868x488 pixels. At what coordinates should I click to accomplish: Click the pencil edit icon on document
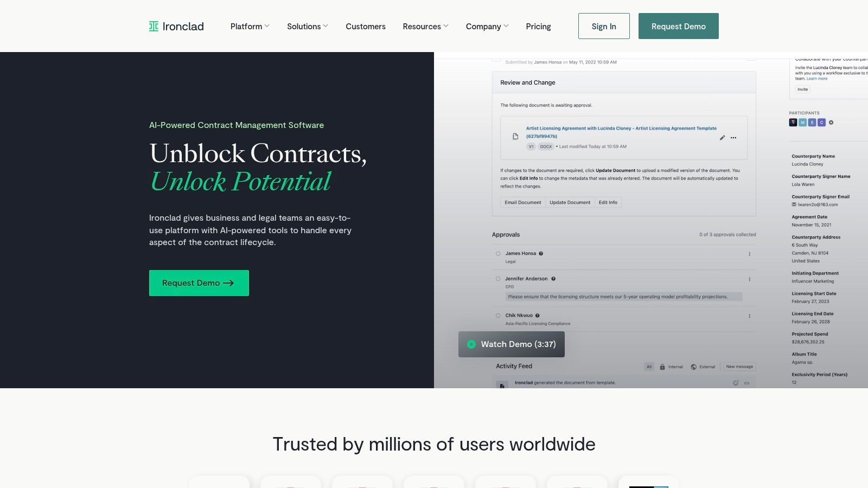tap(722, 138)
